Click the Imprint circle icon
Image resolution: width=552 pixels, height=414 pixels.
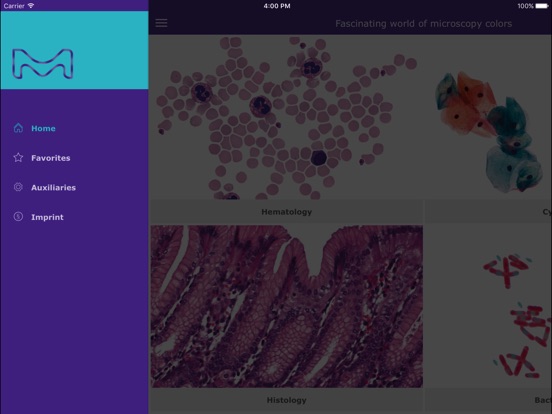pyautogui.click(x=18, y=217)
